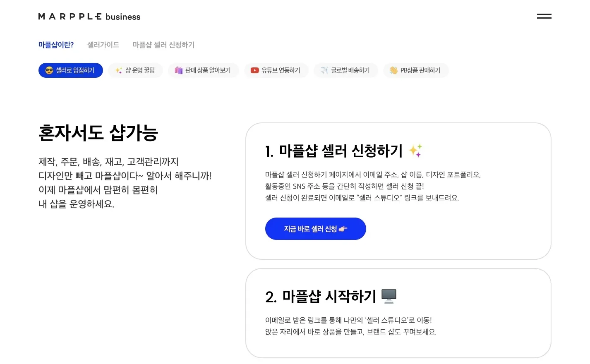Viewport: 590px width, 364px height.
Task: Select the 1. 마플샵 셀러 신청하기 card title
Action: point(334,151)
